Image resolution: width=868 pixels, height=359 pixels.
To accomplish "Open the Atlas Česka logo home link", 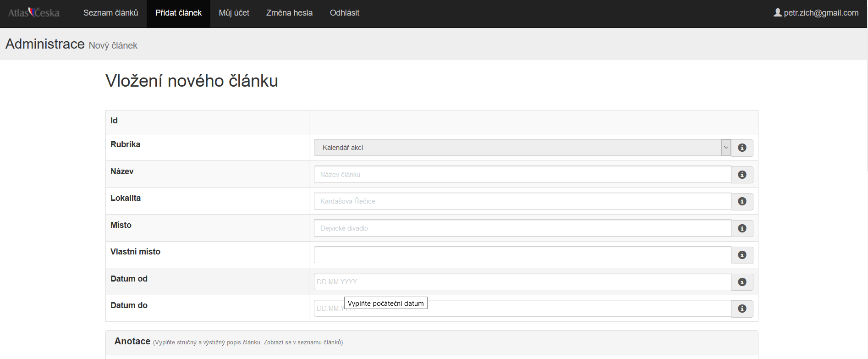I will 34,13.
